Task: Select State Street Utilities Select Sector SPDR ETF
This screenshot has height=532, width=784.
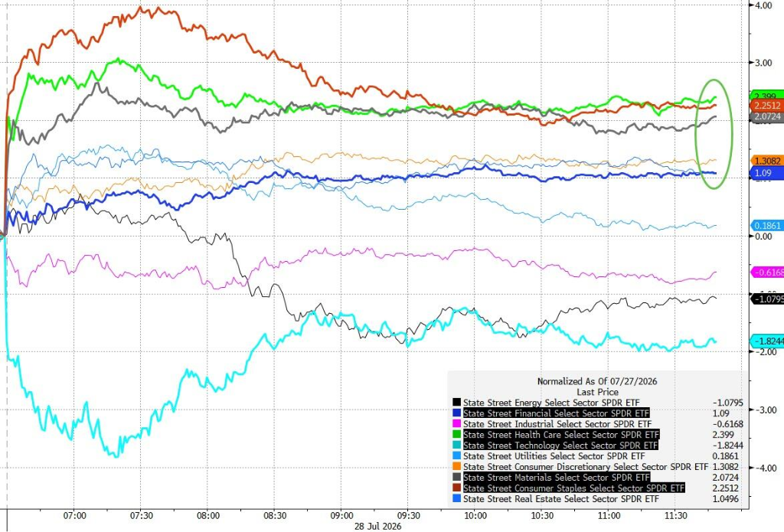Action: click(x=554, y=456)
